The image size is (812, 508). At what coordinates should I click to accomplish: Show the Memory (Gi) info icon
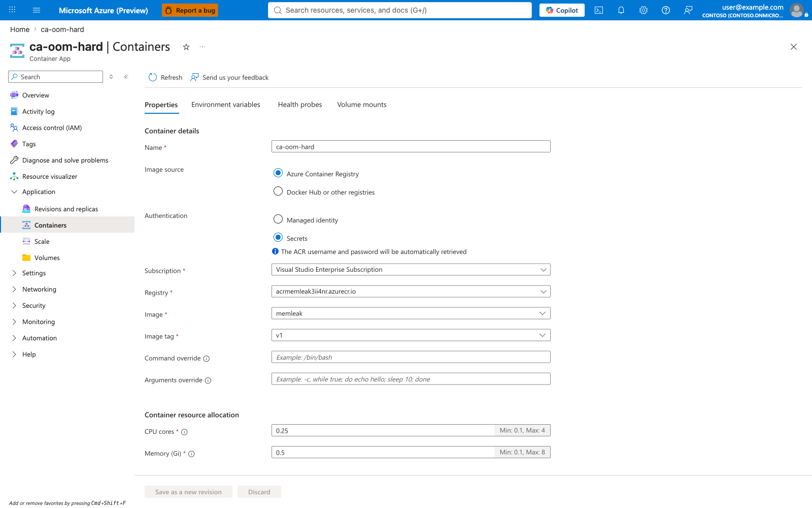click(x=192, y=454)
